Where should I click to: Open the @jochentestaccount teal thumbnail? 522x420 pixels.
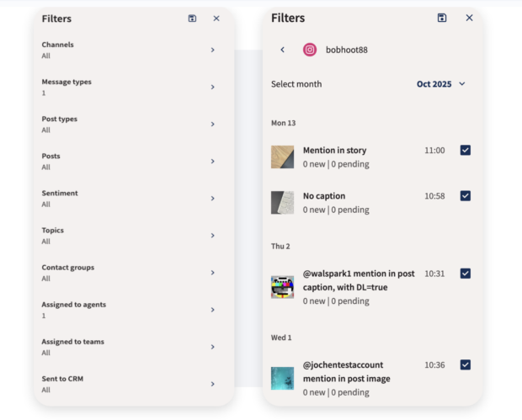[282, 378]
